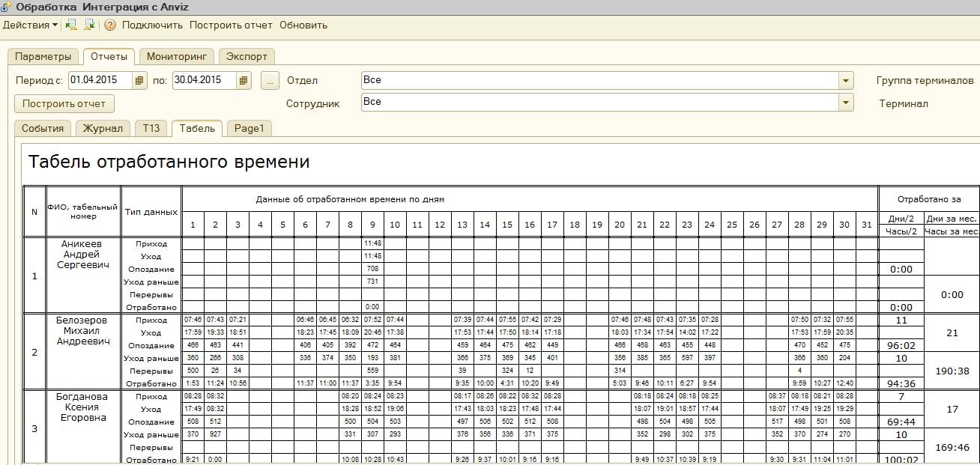Open help with the question mark icon
This screenshot has width=980, height=465.
(110, 25)
